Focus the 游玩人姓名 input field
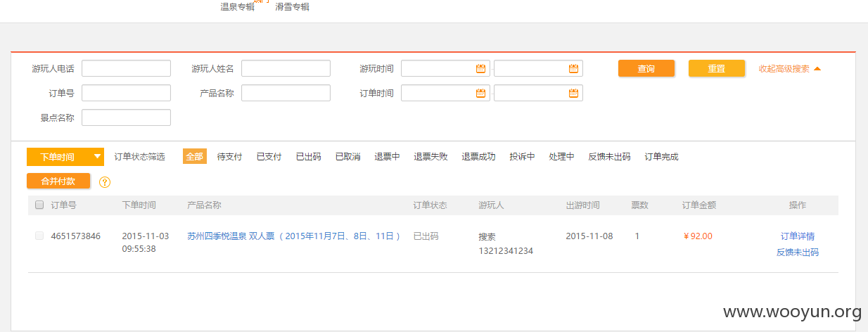The height and width of the screenshot is (332, 868). click(x=286, y=68)
